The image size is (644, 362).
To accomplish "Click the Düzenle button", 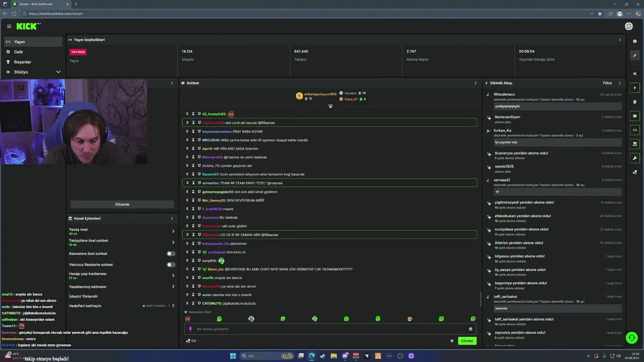I will (x=122, y=205).
